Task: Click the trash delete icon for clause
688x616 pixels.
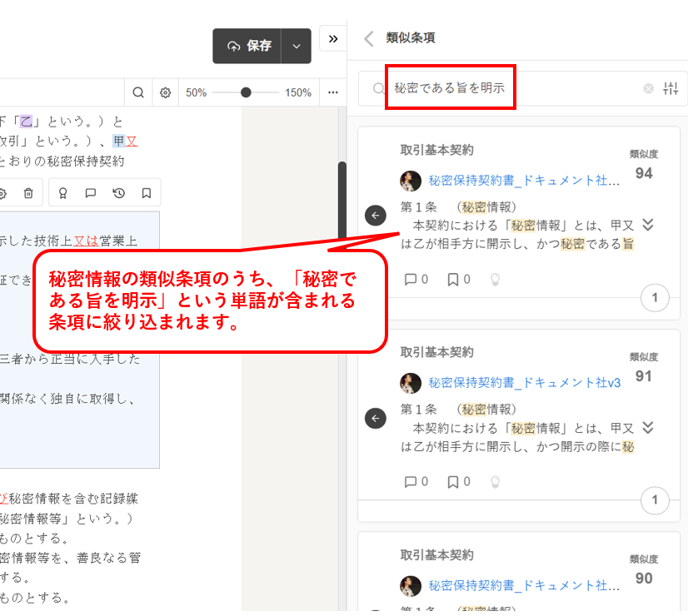Action: coord(28,193)
